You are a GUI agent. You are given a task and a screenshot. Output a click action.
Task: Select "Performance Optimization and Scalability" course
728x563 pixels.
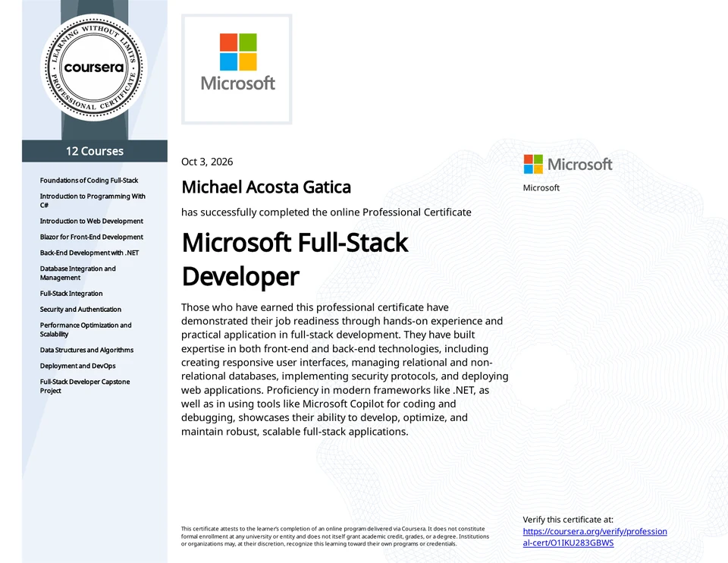tap(86, 330)
